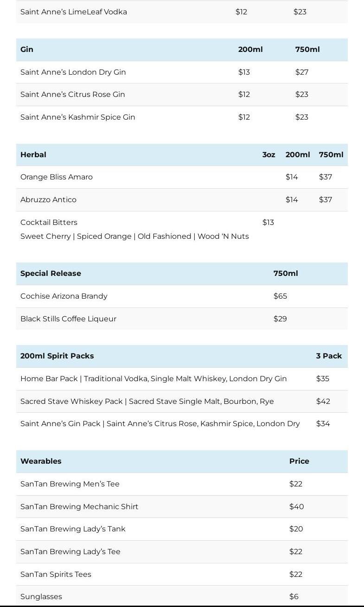Click the Sunglasses wearable item

pyautogui.click(x=41, y=597)
